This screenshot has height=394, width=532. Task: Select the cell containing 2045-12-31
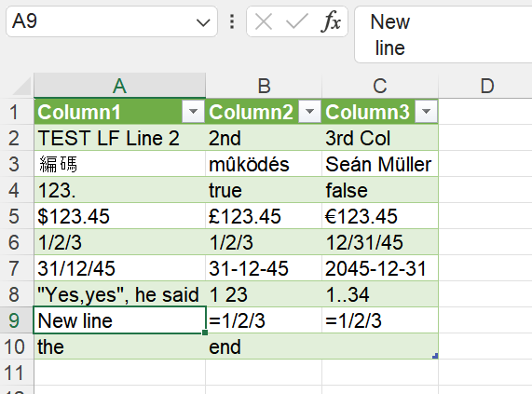coord(380,268)
